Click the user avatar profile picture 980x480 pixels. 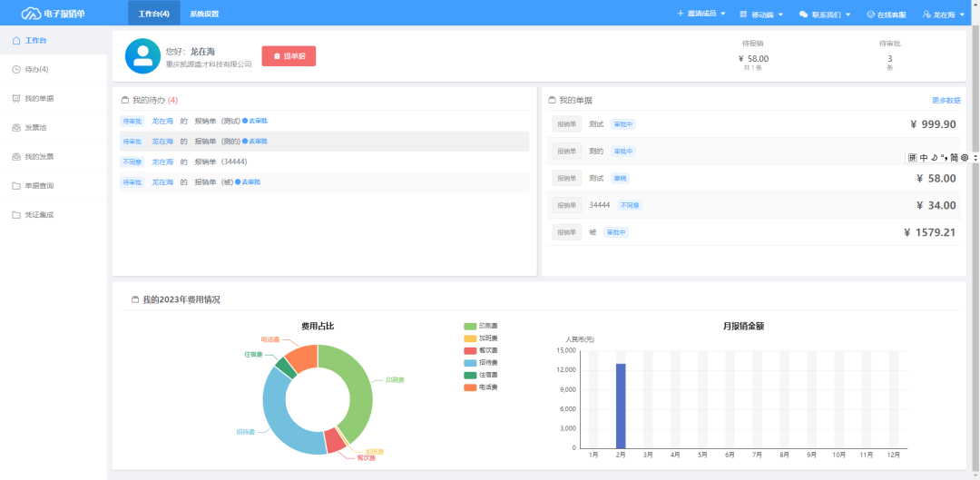(142, 56)
